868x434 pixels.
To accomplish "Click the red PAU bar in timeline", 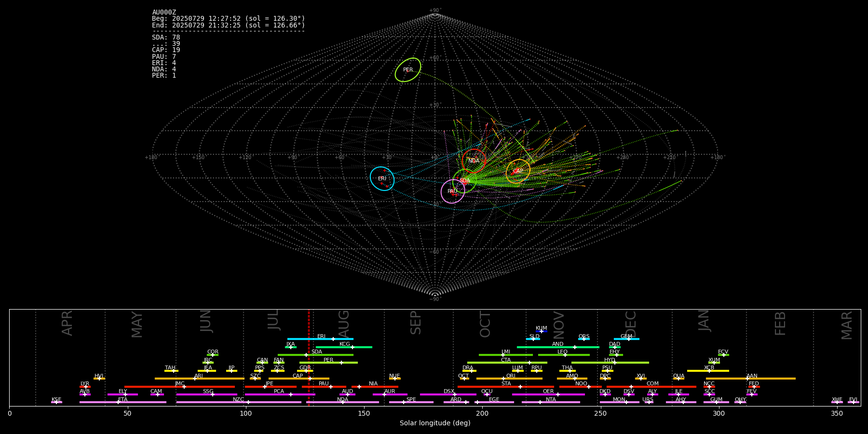I will click(324, 387).
